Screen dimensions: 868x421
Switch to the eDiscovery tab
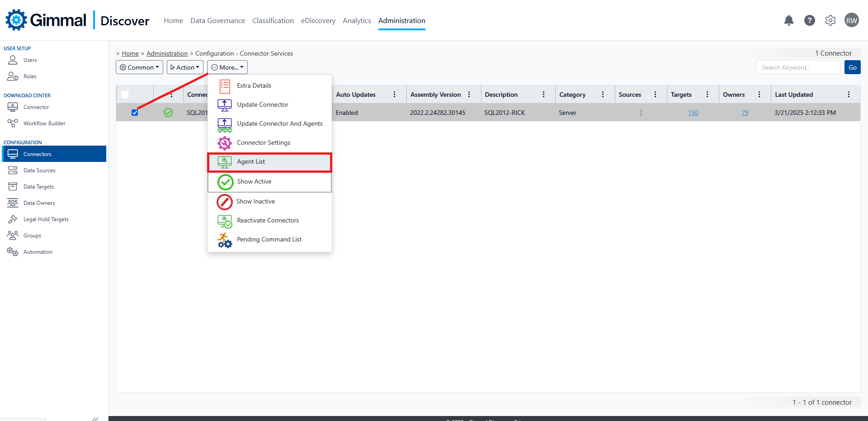[318, 20]
